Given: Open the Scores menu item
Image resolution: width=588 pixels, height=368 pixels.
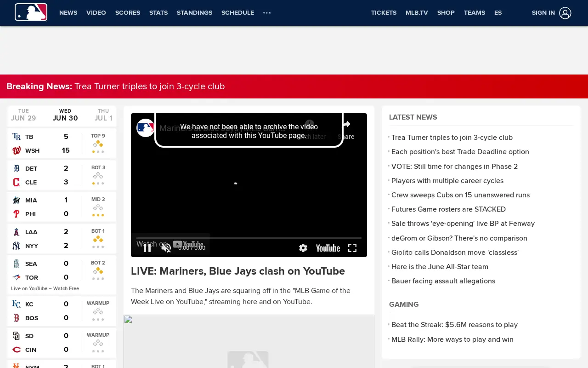Looking at the screenshot, I should (x=128, y=13).
